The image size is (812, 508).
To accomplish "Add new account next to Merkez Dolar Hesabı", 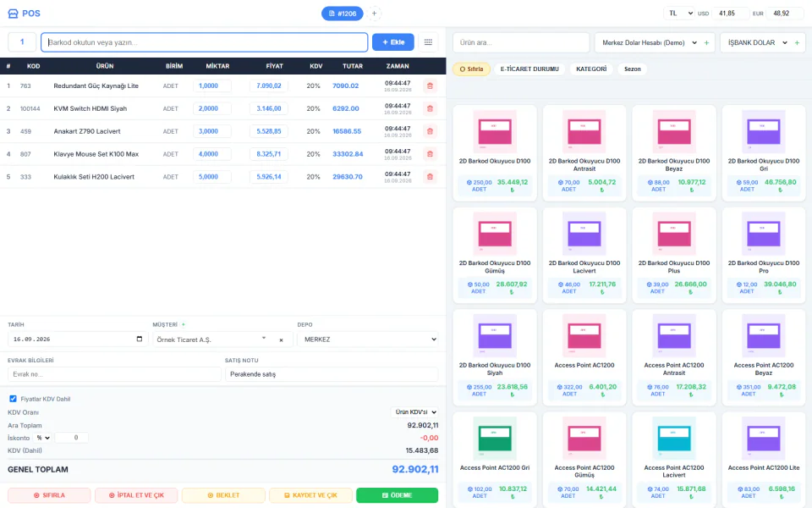I will tap(706, 42).
